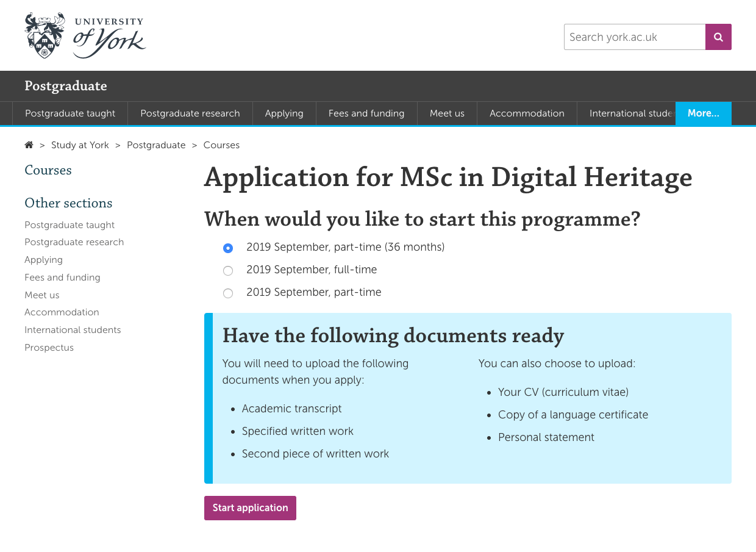Click the University of York logo
This screenshot has height=552, width=756.
pyautogui.click(x=85, y=35)
